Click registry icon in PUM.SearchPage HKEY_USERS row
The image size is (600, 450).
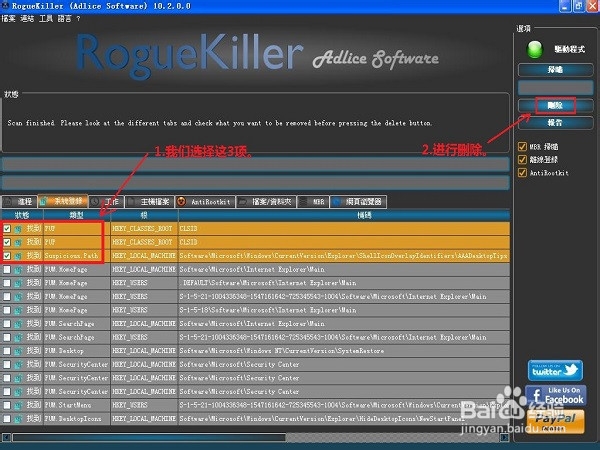click(18, 338)
